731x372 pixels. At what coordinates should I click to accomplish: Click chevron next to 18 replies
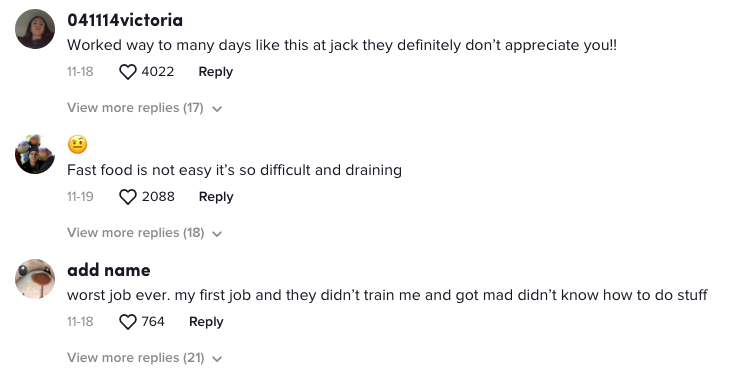tap(217, 234)
